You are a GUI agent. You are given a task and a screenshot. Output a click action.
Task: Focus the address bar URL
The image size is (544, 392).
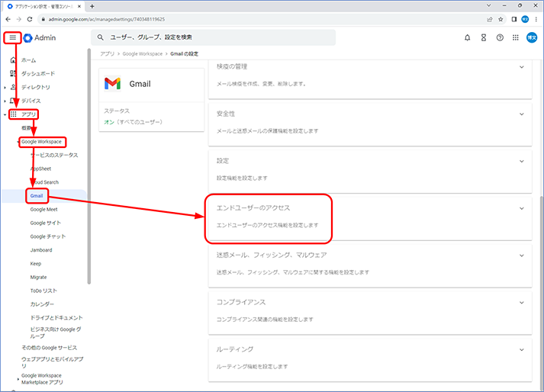[x=107, y=19]
